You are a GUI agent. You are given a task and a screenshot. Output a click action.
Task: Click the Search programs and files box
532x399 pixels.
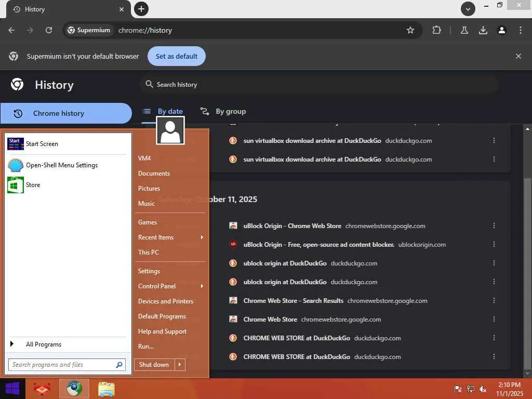[x=67, y=365]
